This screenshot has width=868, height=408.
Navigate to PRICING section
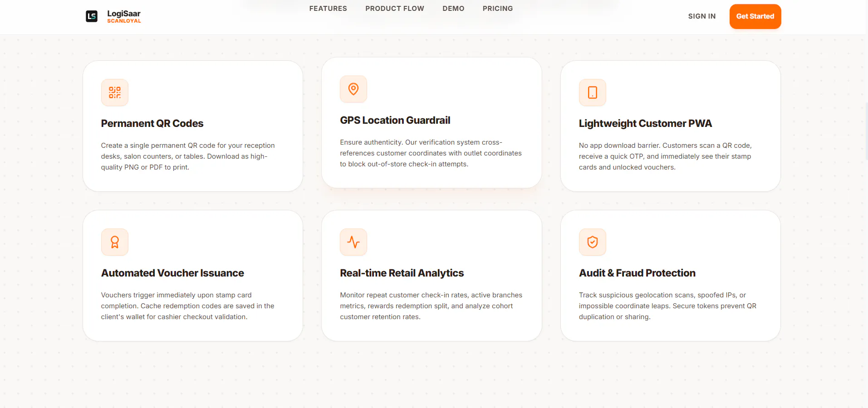coord(498,9)
